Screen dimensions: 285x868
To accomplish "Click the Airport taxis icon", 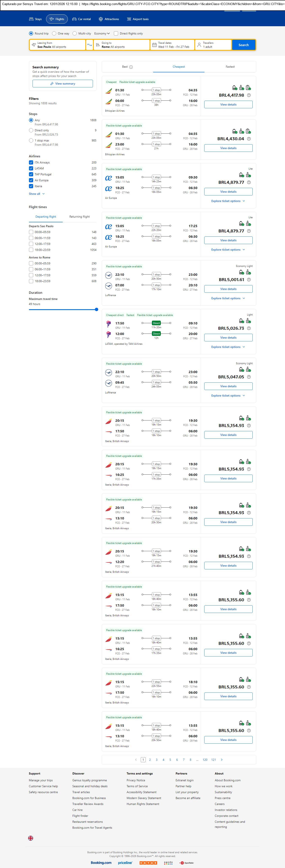I will tap(129, 19).
